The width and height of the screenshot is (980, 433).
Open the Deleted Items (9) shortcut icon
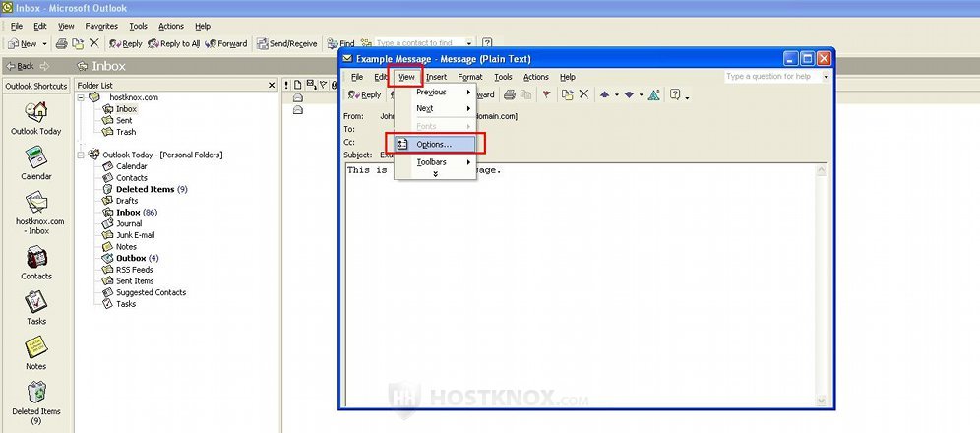[35, 393]
